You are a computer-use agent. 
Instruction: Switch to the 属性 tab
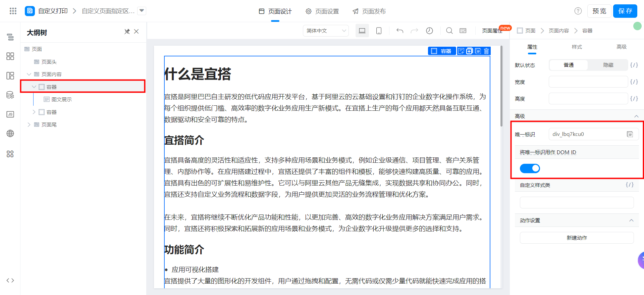click(x=532, y=47)
